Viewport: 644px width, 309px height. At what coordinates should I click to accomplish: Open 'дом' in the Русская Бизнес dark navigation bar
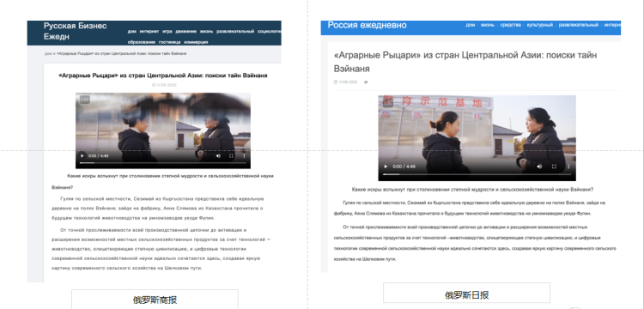tap(131, 31)
